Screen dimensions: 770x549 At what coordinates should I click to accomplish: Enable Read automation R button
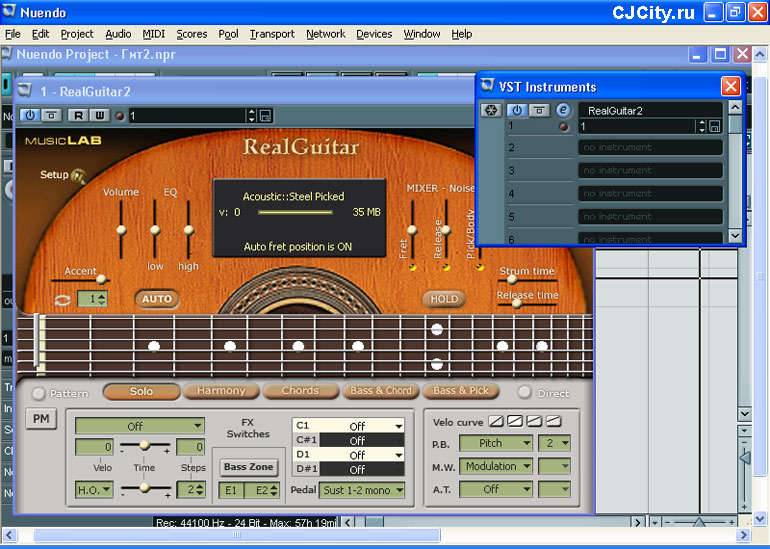pos(78,115)
